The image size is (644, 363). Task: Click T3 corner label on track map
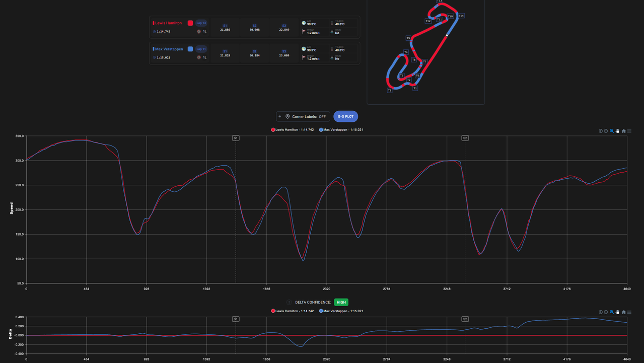(x=389, y=91)
